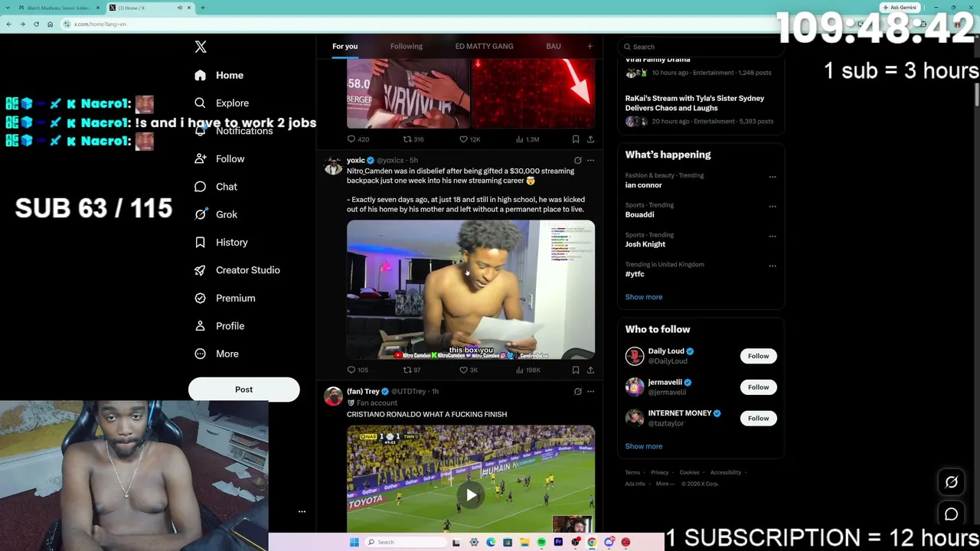Expand the footer More links menu
980x551 pixels.
(x=665, y=484)
